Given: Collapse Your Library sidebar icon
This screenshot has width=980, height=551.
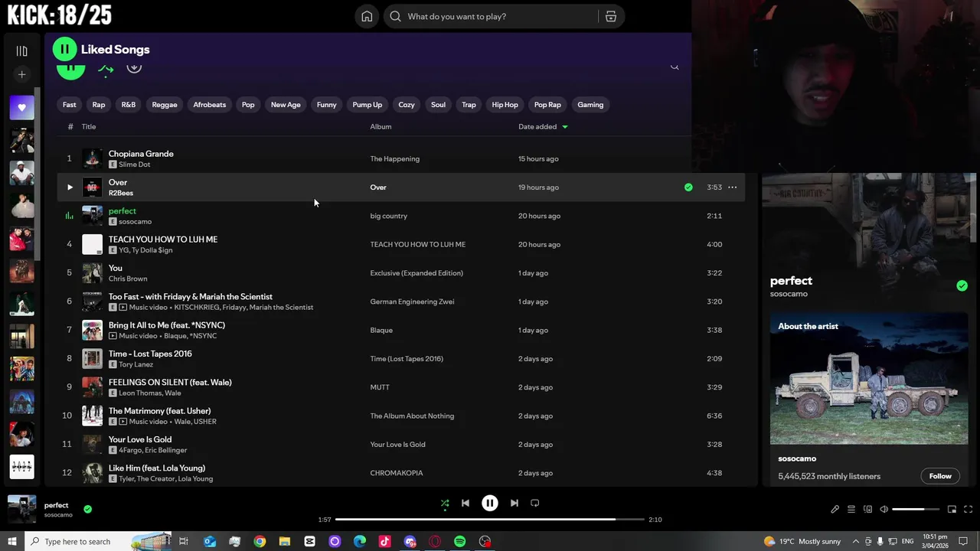Looking at the screenshot, I should coord(21,51).
